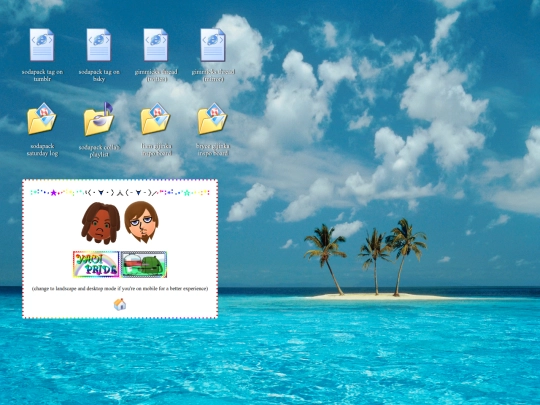540x405 pixels.
Task: Open the 'sodapack saturday log' folder icon
Action: (42, 118)
